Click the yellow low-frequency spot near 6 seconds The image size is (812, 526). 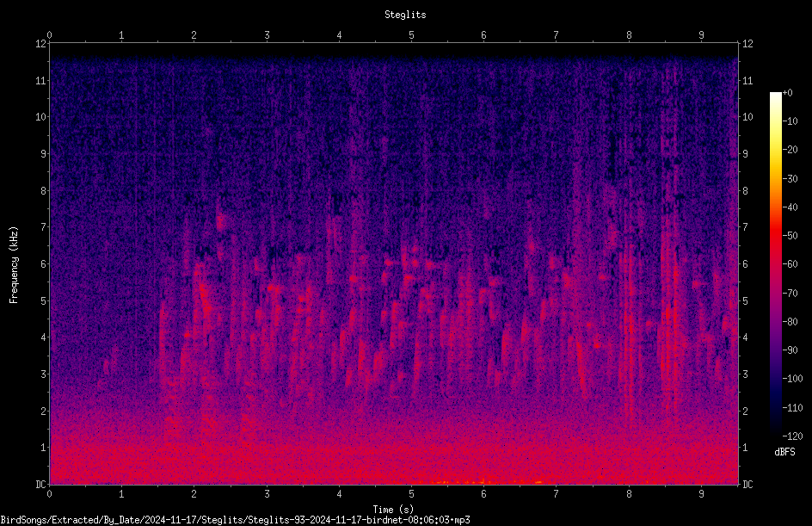[x=483, y=481]
